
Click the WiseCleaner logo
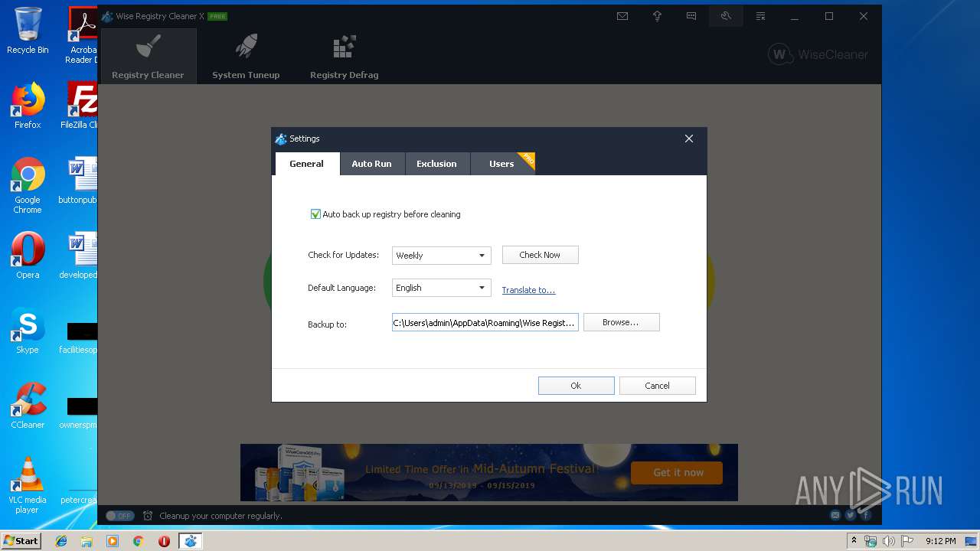tap(818, 54)
